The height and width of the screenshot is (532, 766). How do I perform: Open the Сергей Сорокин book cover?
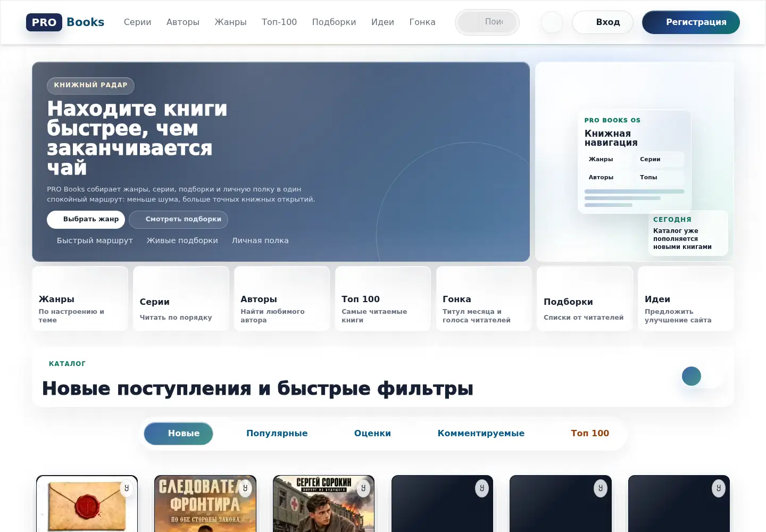click(323, 504)
